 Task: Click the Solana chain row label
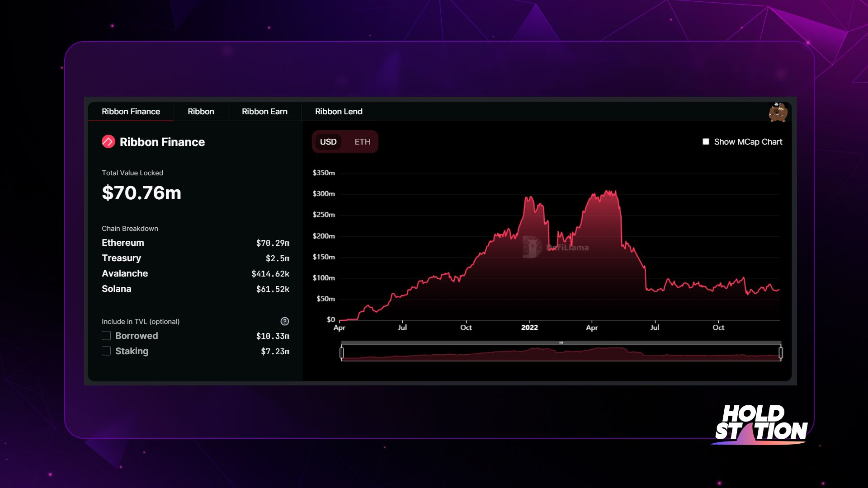click(x=116, y=289)
